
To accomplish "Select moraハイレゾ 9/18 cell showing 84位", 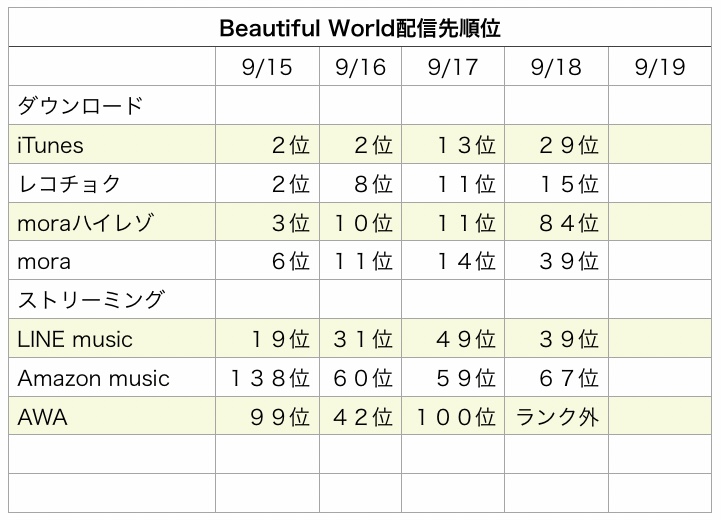I will 556,222.
